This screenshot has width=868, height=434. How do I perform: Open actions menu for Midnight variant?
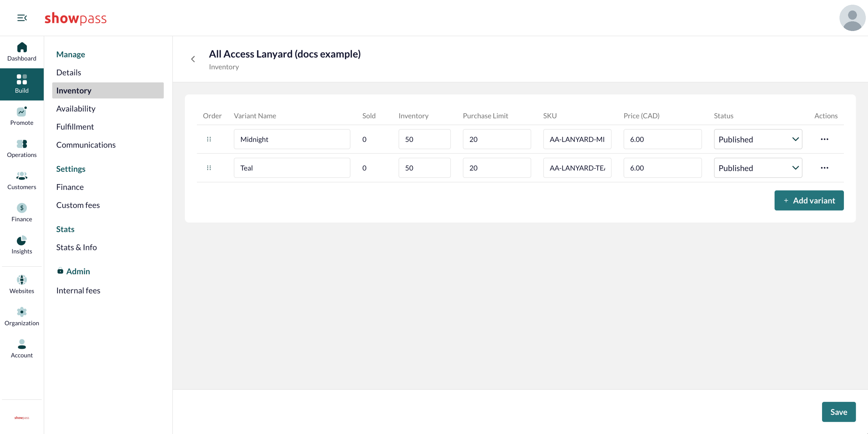[825, 139]
